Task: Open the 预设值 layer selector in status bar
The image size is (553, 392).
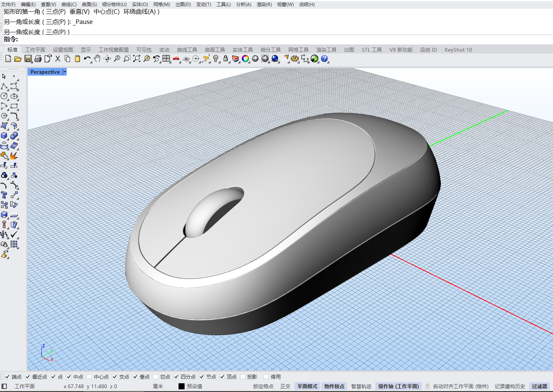Action: coord(194,386)
